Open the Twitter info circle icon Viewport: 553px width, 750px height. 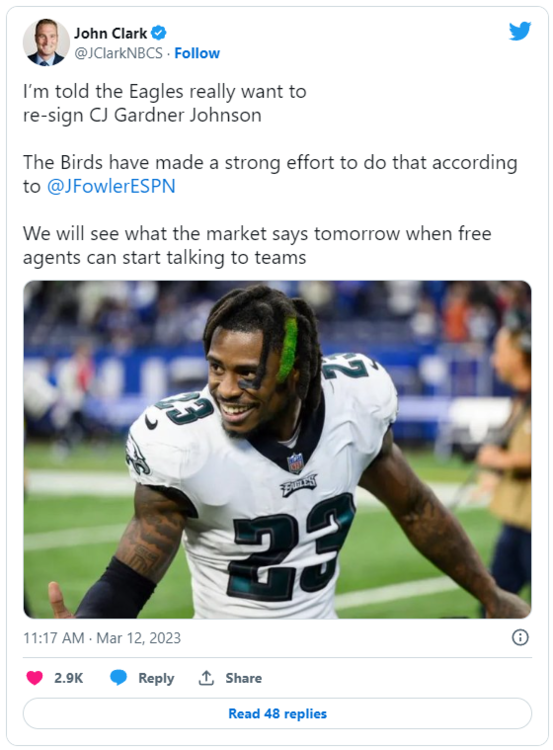coord(520,637)
